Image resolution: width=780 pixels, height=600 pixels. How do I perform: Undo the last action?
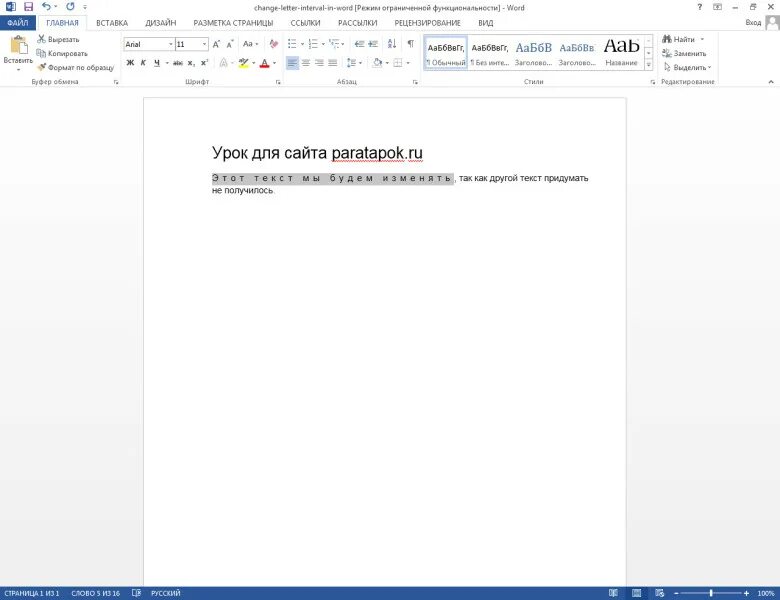point(46,7)
